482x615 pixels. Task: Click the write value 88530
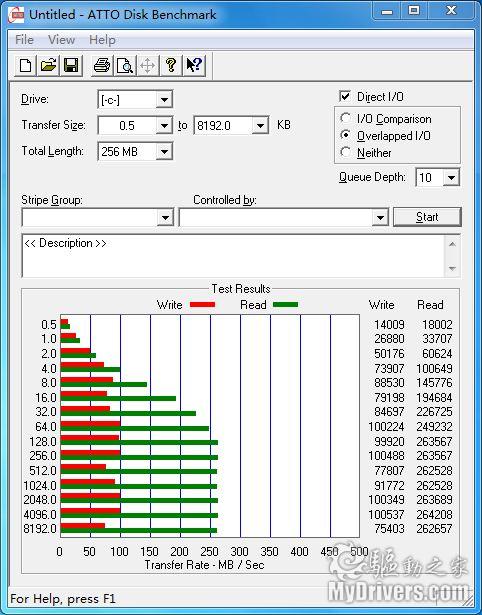[389, 382]
